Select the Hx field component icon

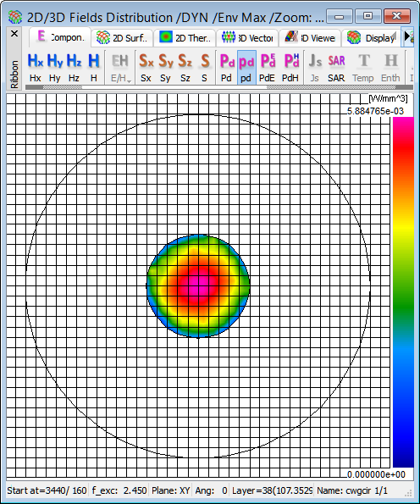coord(35,67)
